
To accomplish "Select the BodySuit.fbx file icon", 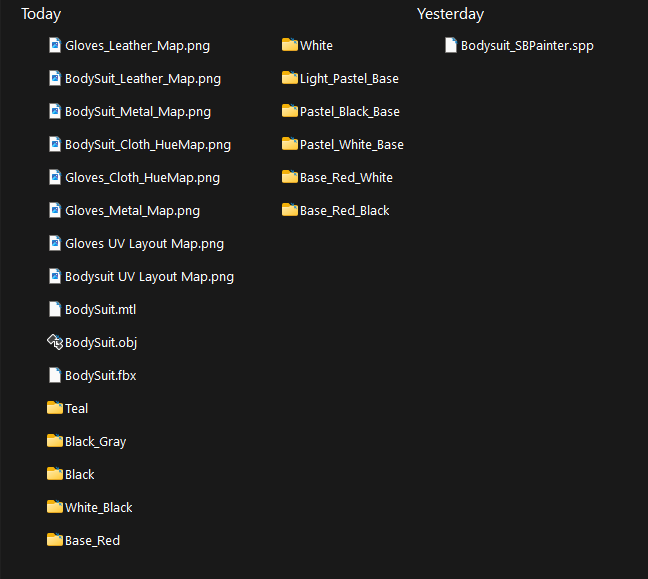I will coord(55,375).
